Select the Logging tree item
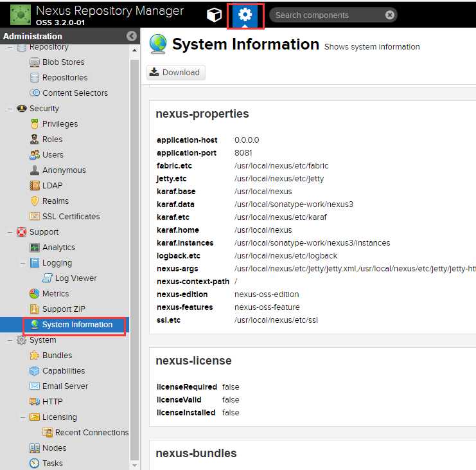This screenshot has width=476, height=470. [57, 263]
